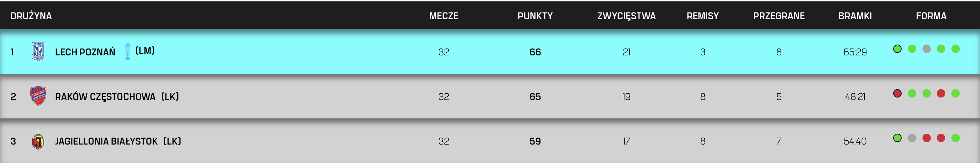Click the outlined red form dot for Raków

click(x=897, y=93)
